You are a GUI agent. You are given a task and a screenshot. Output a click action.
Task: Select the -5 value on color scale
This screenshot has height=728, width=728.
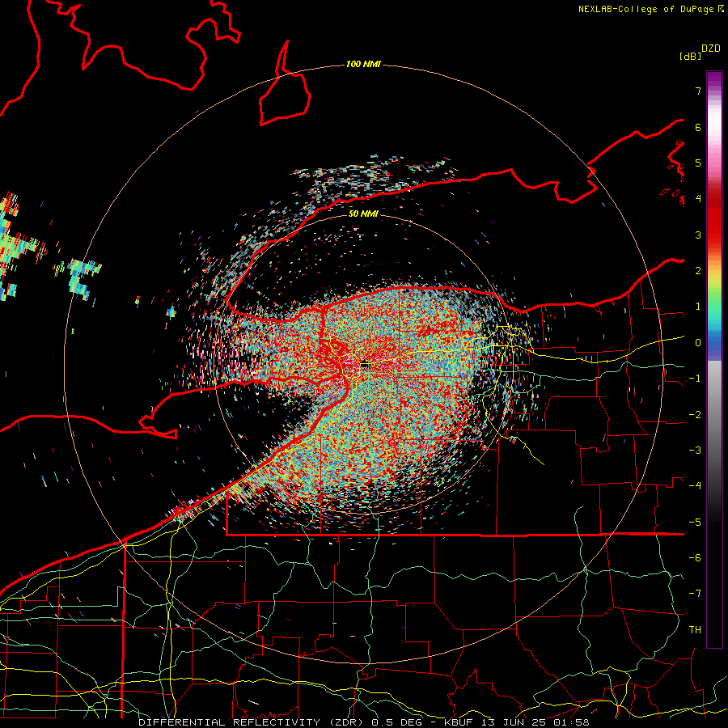point(695,523)
